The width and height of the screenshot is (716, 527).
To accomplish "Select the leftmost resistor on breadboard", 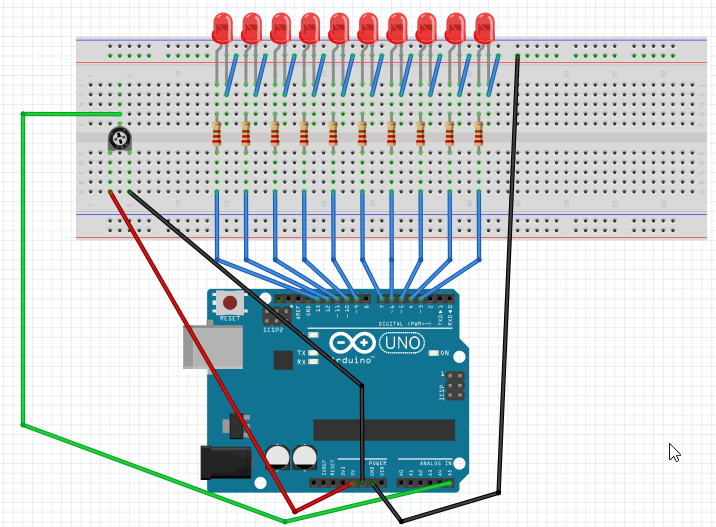I will point(217,133).
